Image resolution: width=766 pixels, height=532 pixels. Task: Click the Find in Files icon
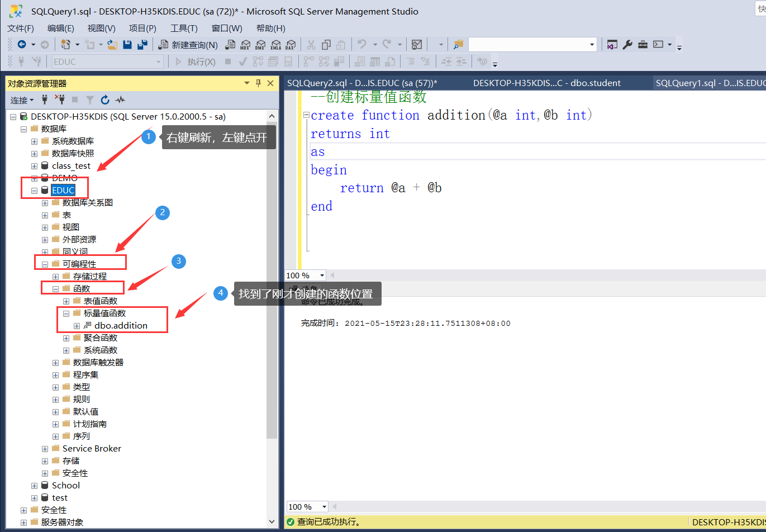[x=458, y=45]
